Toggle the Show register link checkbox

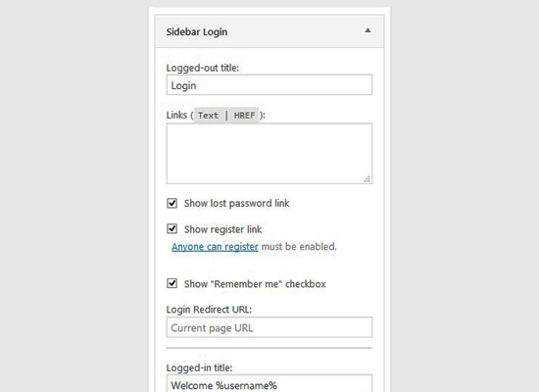[x=171, y=229]
